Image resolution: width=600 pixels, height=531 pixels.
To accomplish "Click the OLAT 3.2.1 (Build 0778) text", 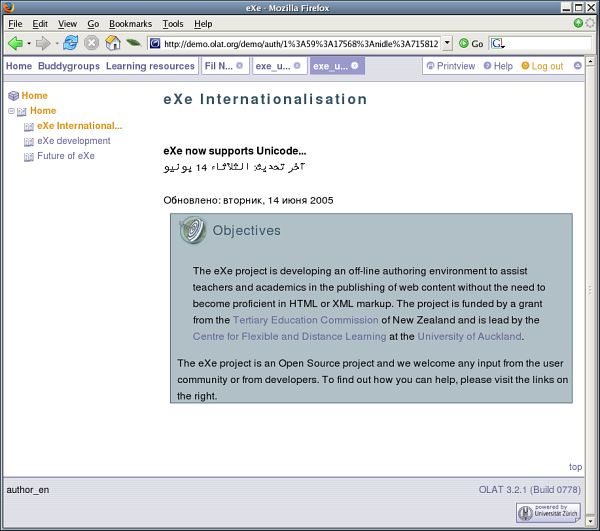I will tap(530, 490).
